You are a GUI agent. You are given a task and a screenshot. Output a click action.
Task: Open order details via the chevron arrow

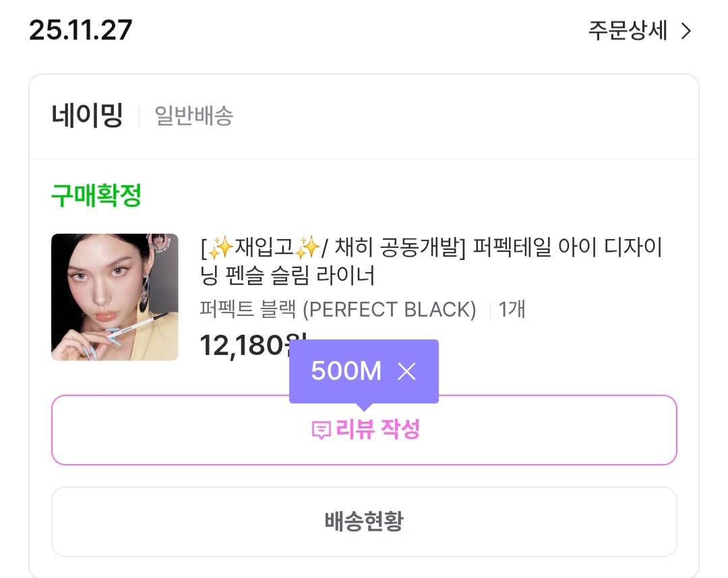point(686,31)
